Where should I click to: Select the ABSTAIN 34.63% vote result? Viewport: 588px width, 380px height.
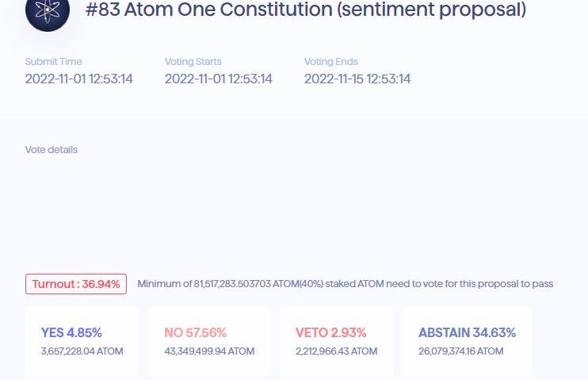467,332
